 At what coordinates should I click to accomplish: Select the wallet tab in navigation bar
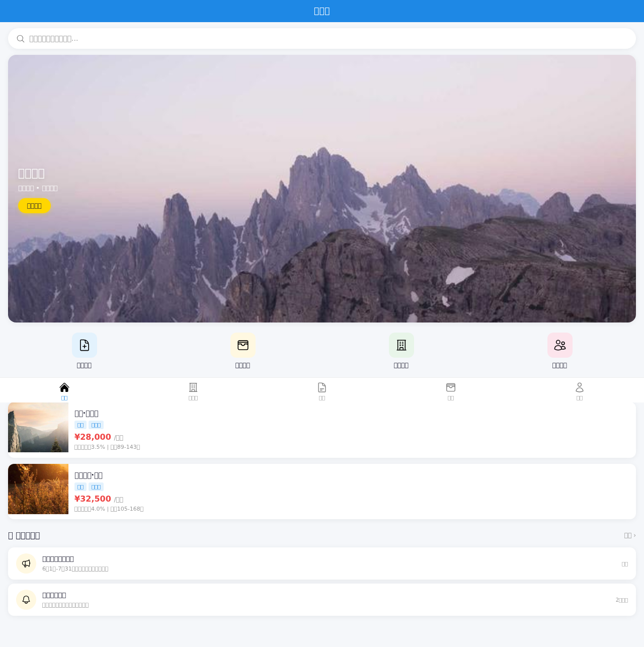coord(451,391)
